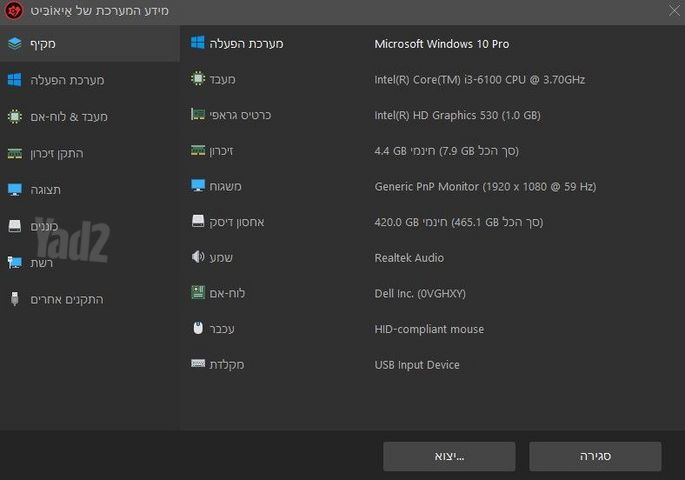Click mouse icon beside עכבר row
Viewport: 685px width, 480px height.
click(x=198, y=328)
